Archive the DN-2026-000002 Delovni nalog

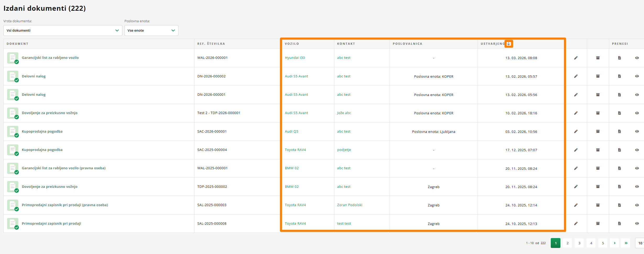598,76
